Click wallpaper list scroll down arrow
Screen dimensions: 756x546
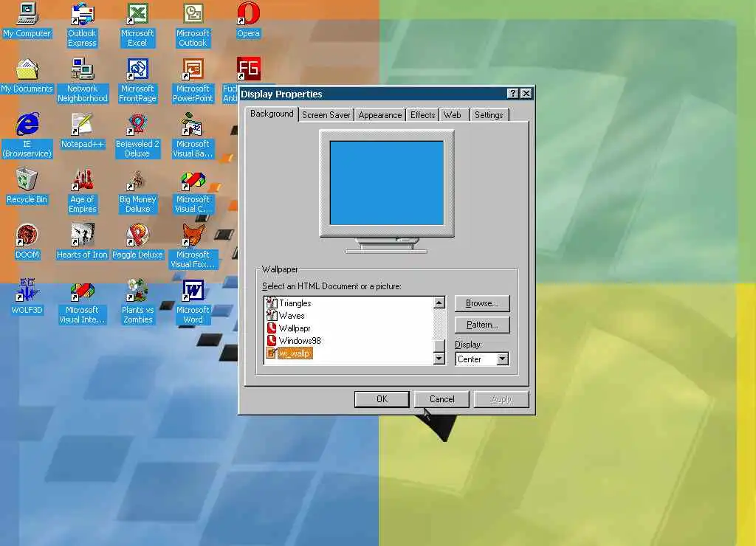(439, 358)
